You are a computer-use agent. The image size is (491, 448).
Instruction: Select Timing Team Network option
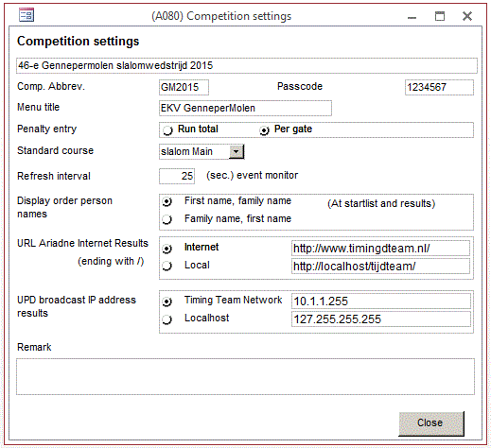[x=167, y=302]
